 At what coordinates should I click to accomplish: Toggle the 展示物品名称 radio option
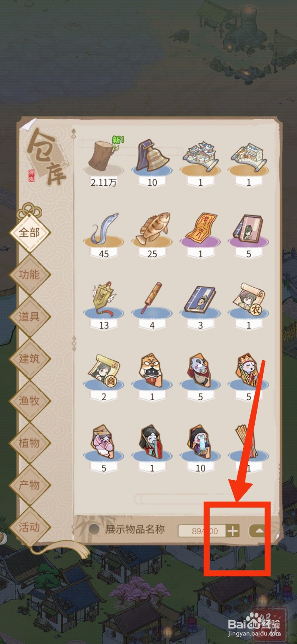pos(93,529)
